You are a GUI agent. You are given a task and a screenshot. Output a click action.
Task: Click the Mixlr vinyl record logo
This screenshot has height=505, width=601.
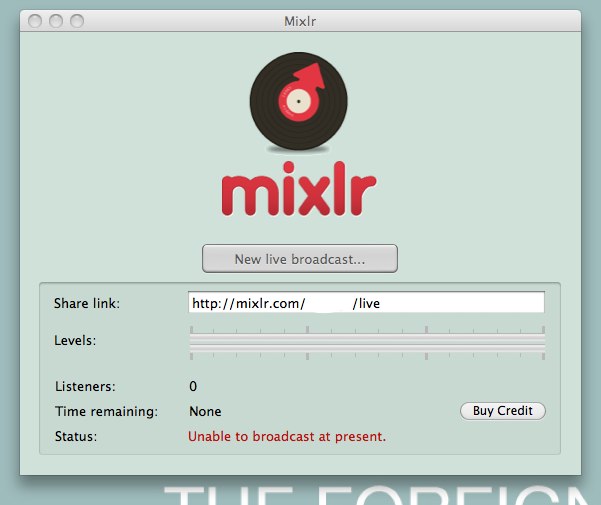(x=299, y=101)
